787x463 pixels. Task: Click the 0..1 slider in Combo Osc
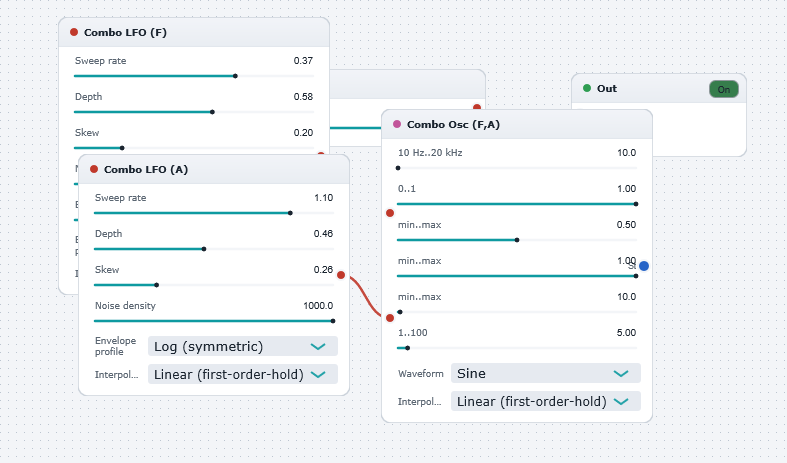tap(517, 204)
